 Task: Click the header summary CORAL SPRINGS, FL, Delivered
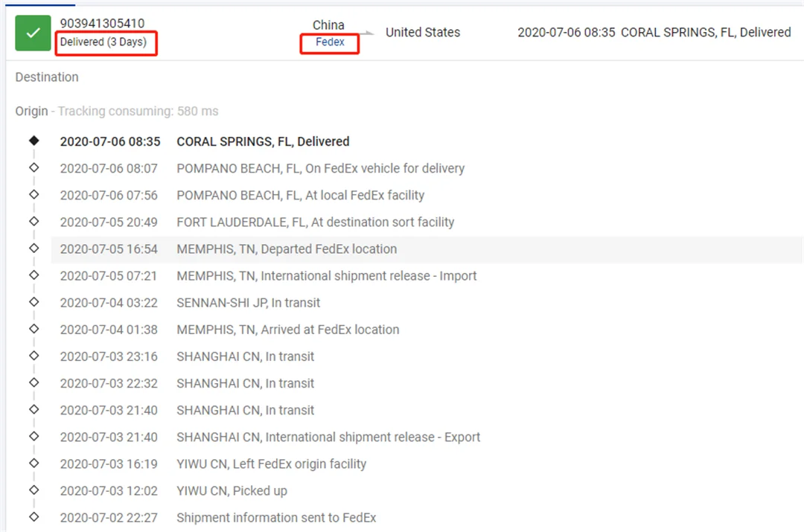706,32
